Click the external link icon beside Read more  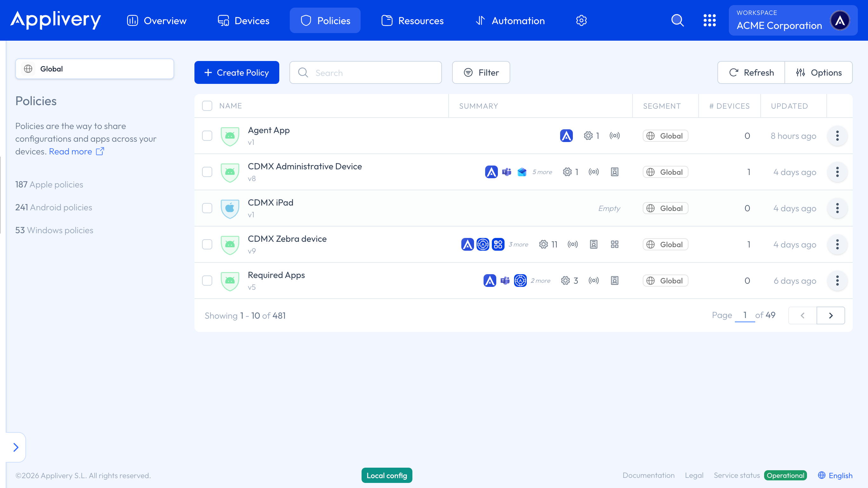click(100, 151)
